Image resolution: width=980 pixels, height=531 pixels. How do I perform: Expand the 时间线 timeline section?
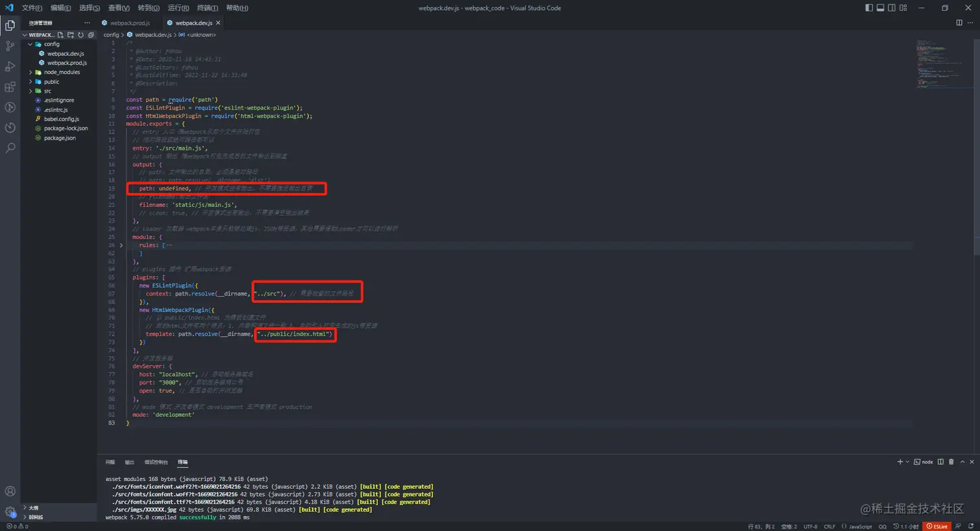60,517
